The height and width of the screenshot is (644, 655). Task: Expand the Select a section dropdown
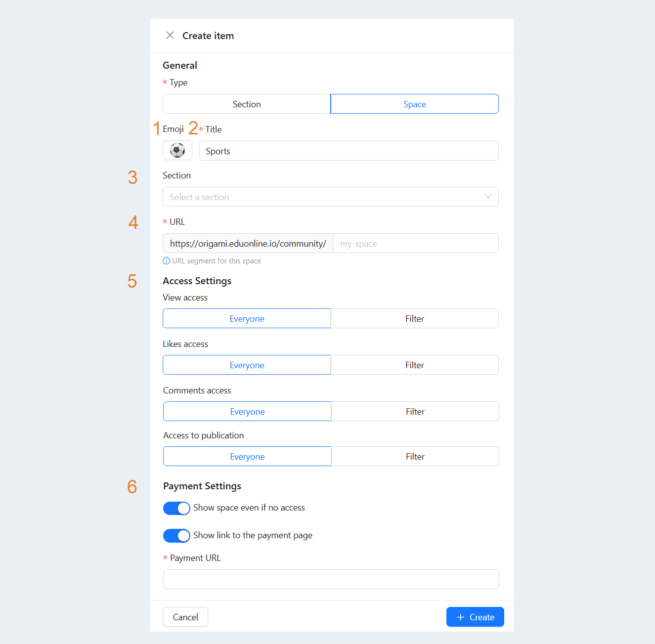(x=331, y=197)
